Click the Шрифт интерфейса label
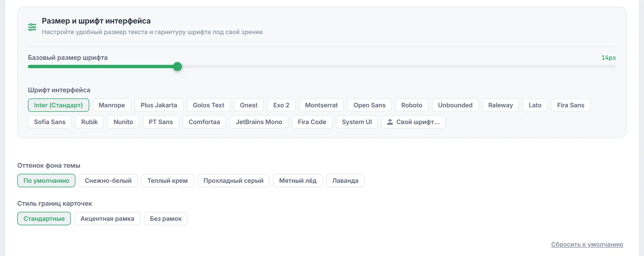 59,90
